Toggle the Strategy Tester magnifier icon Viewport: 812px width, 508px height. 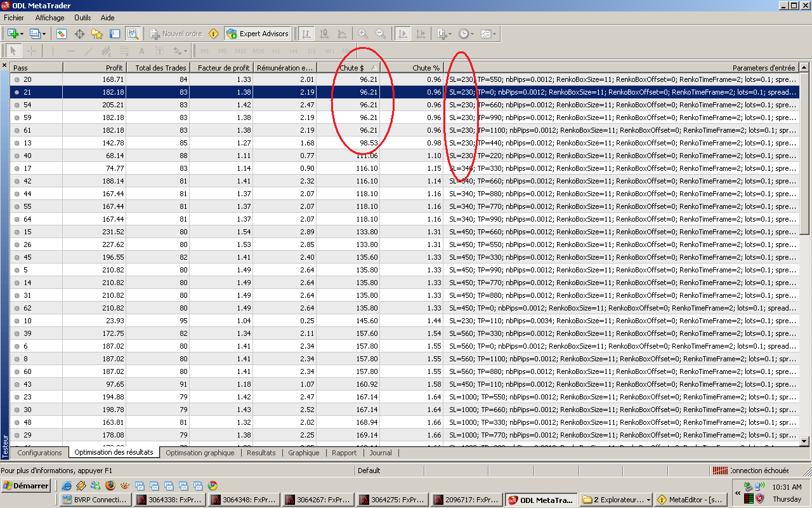(x=133, y=34)
